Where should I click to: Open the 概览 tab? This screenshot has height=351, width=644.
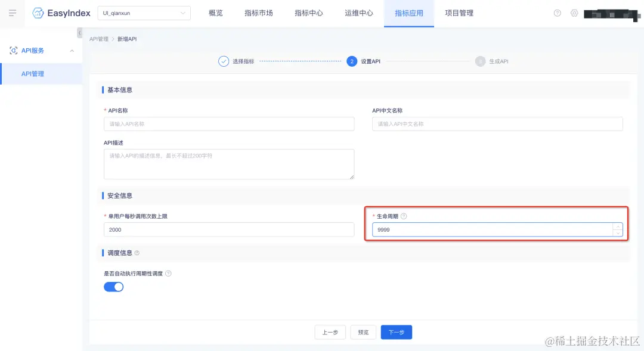pos(216,13)
